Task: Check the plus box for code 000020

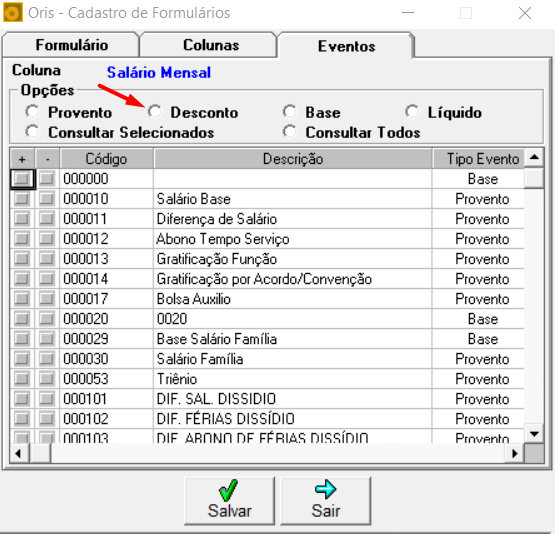Action: pyautogui.click(x=22, y=319)
